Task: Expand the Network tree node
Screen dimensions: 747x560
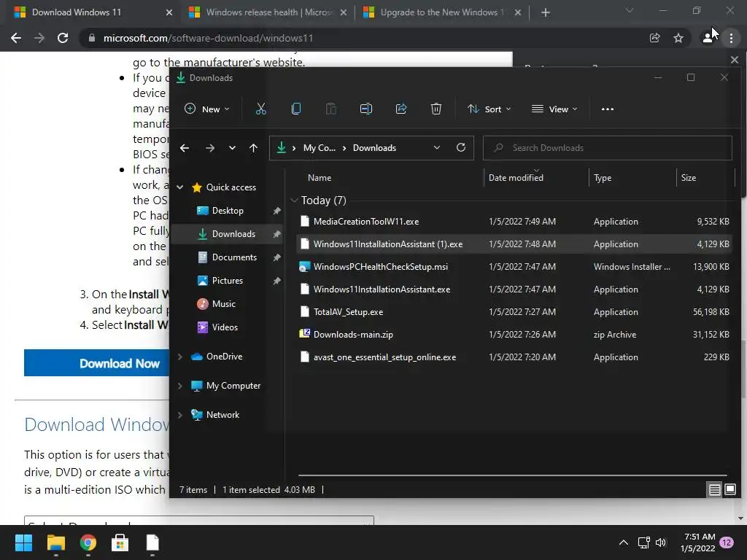Action: click(x=180, y=415)
